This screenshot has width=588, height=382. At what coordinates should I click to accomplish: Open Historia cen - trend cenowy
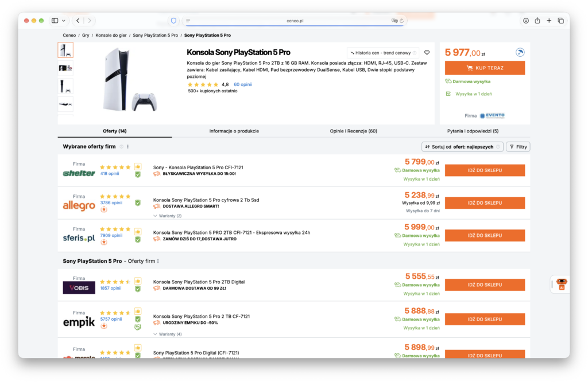coord(383,53)
